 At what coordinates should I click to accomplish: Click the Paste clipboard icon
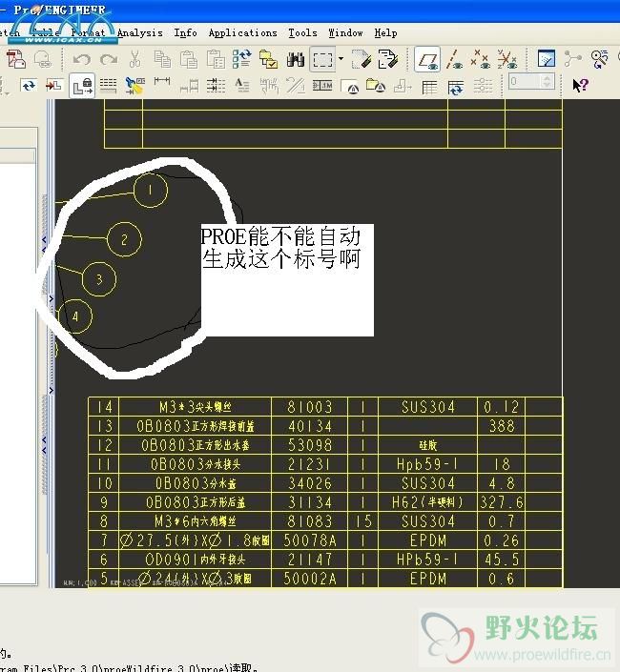(x=189, y=59)
